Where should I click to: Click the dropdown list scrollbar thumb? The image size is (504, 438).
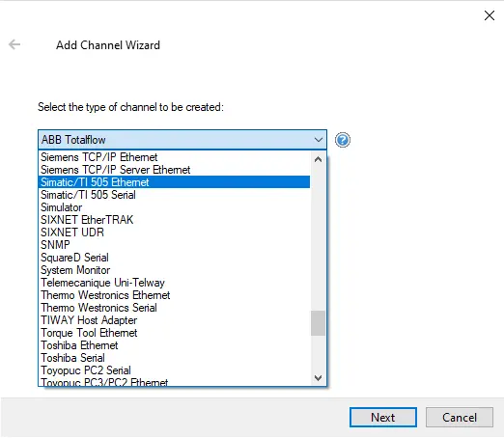tap(318, 323)
